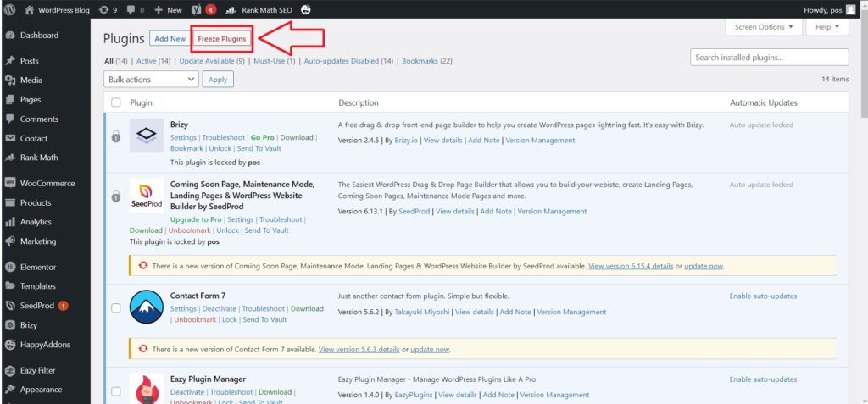
Task: Enable auto-updates for Contact Form 7
Action: (x=763, y=296)
